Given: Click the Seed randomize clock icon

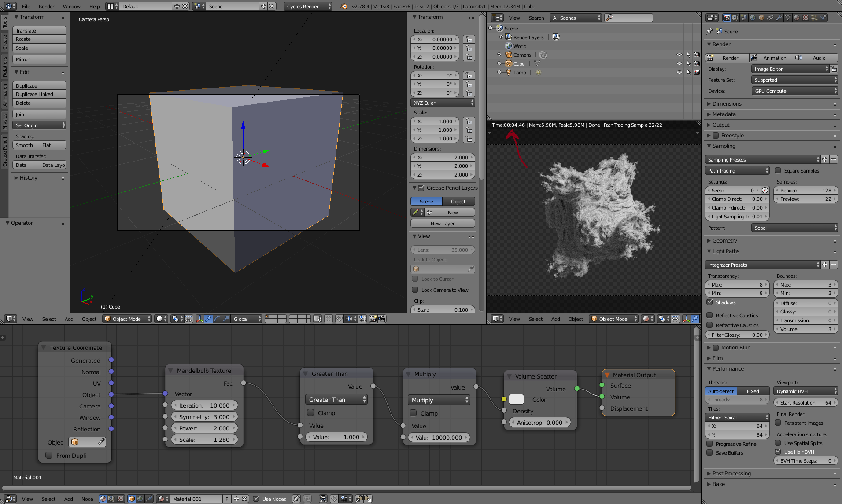Looking at the screenshot, I should click(x=765, y=191).
